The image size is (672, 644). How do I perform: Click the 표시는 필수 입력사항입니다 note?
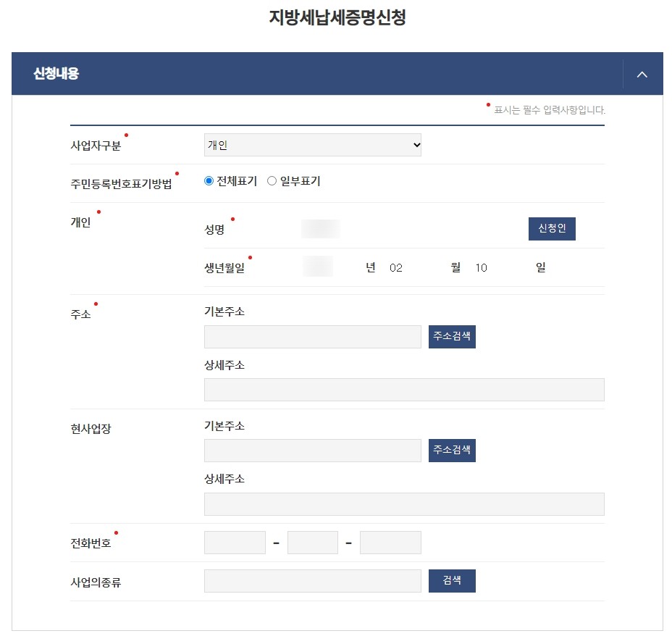(x=550, y=110)
